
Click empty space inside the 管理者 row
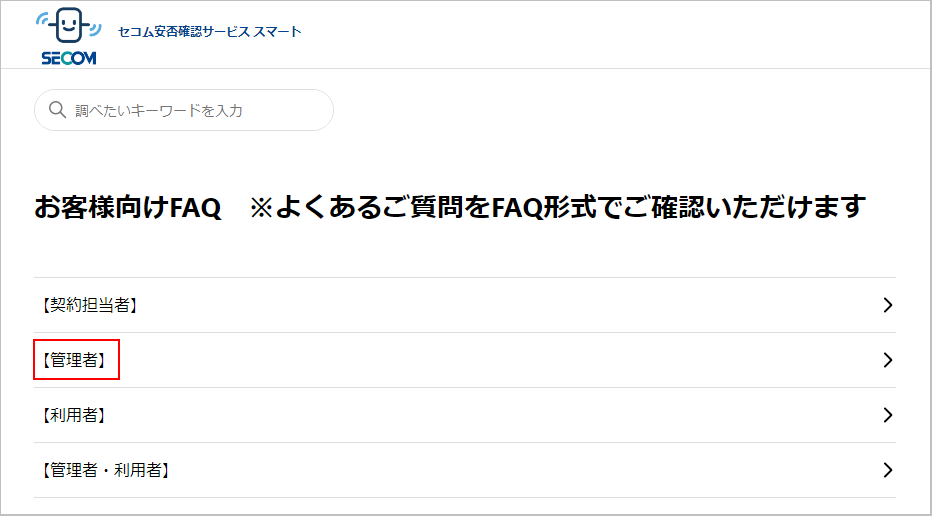pos(505,360)
